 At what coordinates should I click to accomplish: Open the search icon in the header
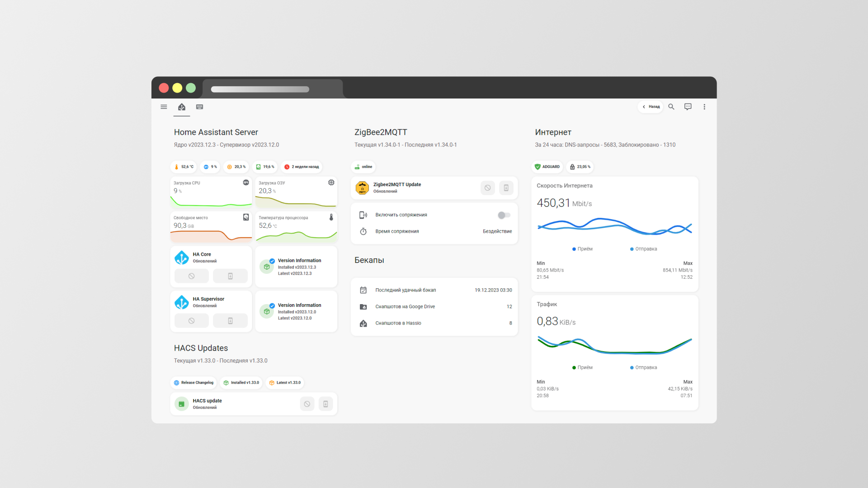pyautogui.click(x=671, y=107)
